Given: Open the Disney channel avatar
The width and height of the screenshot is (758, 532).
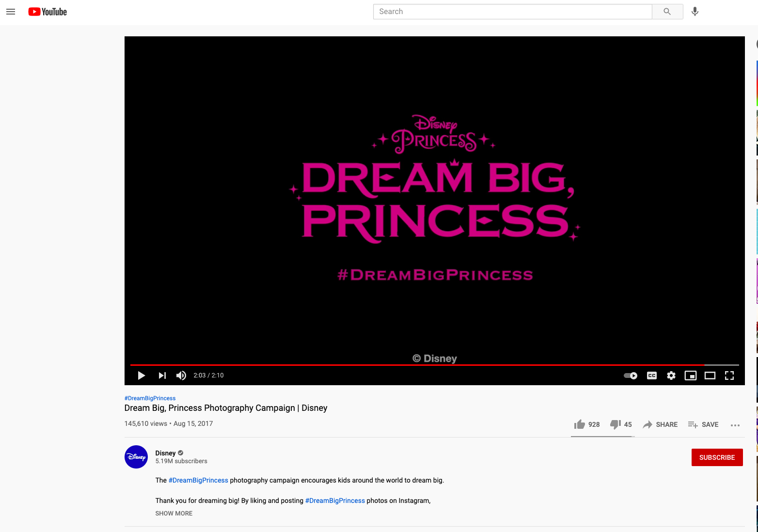Looking at the screenshot, I should [136, 457].
